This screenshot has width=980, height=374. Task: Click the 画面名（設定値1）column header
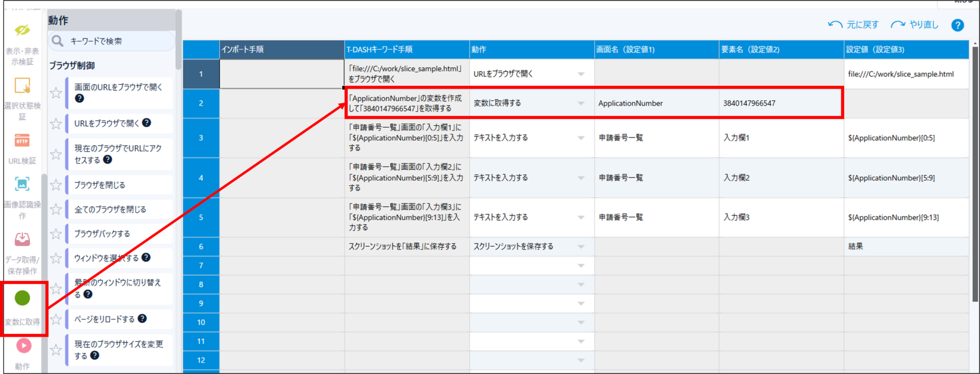[656, 50]
